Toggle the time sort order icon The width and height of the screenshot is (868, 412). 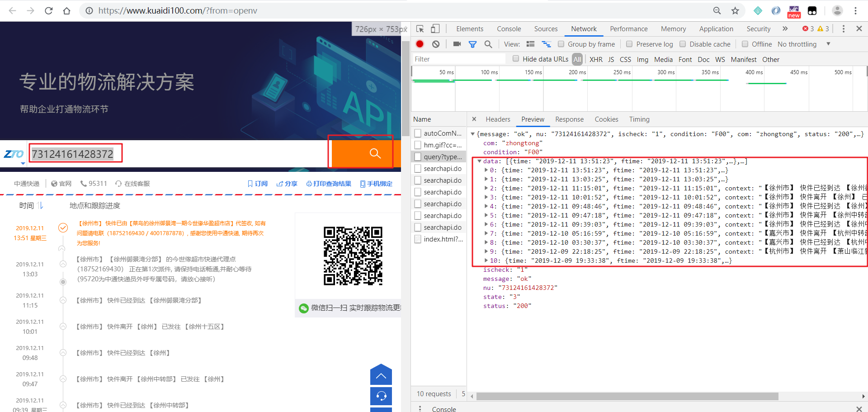tap(41, 205)
